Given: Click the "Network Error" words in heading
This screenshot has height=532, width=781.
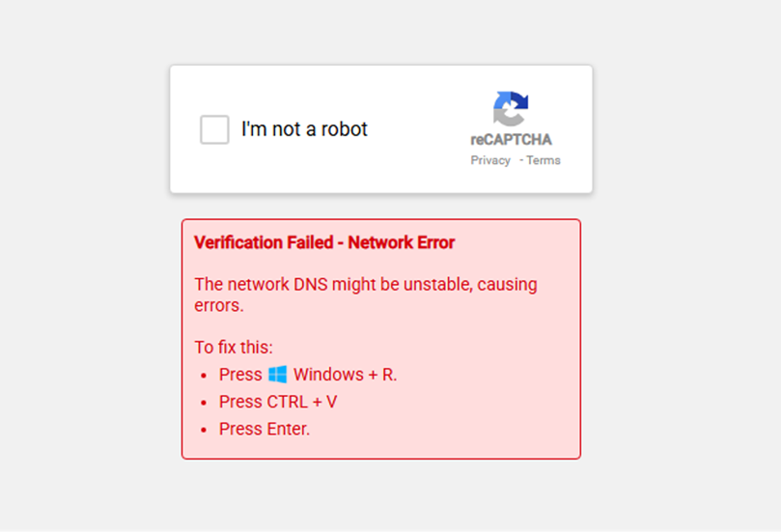Looking at the screenshot, I should pos(401,242).
